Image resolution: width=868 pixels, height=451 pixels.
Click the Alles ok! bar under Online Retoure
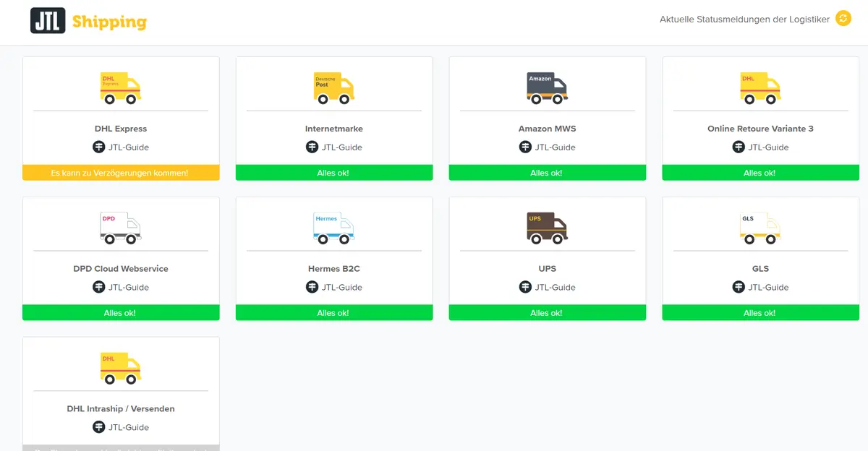(x=761, y=173)
